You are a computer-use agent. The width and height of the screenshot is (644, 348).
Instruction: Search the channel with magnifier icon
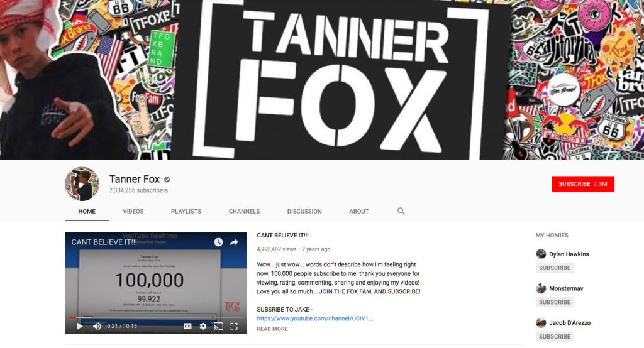pos(401,211)
